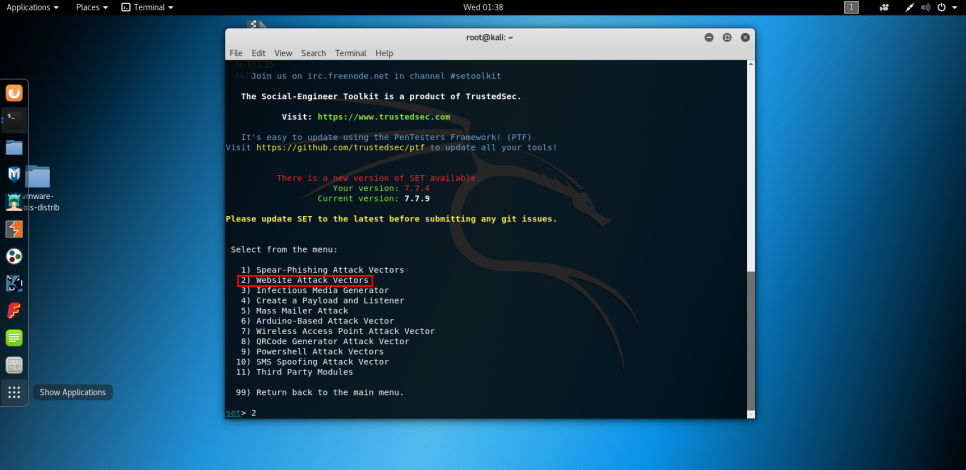966x470 pixels.
Task: Click '4) Create a Payload and Listener'
Action: tap(322, 301)
